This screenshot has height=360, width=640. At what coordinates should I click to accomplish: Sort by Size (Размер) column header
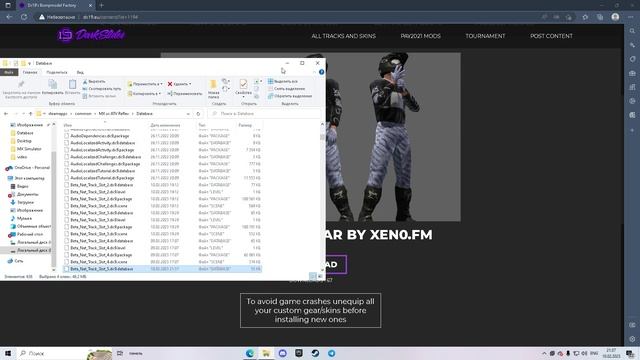tap(245, 125)
